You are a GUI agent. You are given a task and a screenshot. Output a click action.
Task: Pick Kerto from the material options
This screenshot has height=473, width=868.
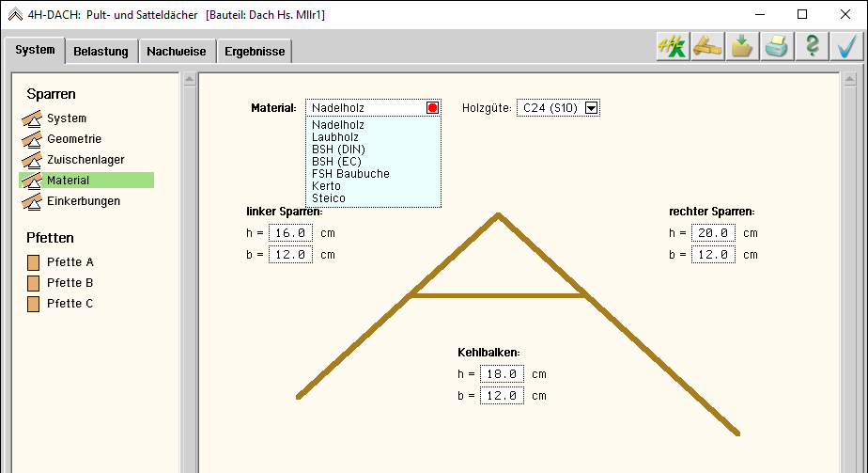327,186
